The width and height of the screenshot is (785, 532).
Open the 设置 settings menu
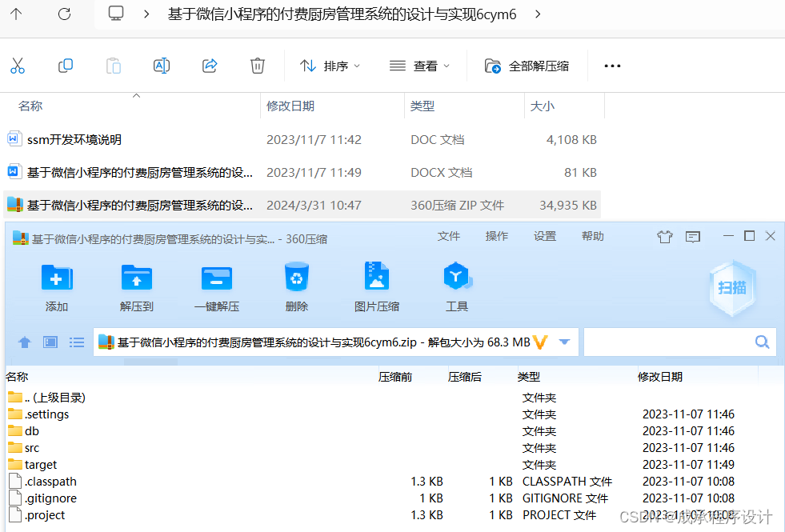click(x=544, y=236)
